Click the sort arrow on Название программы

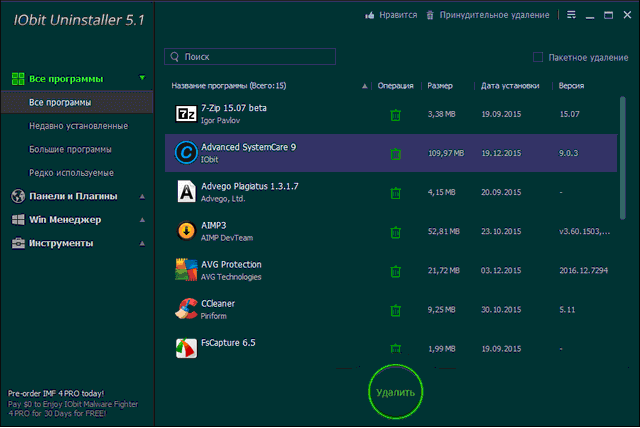click(x=364, y=86)
